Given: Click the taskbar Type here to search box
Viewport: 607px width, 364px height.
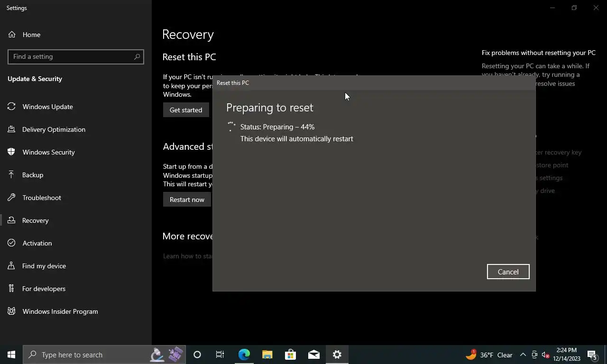Looking at the screenshot, I should (x=103, y=355).
